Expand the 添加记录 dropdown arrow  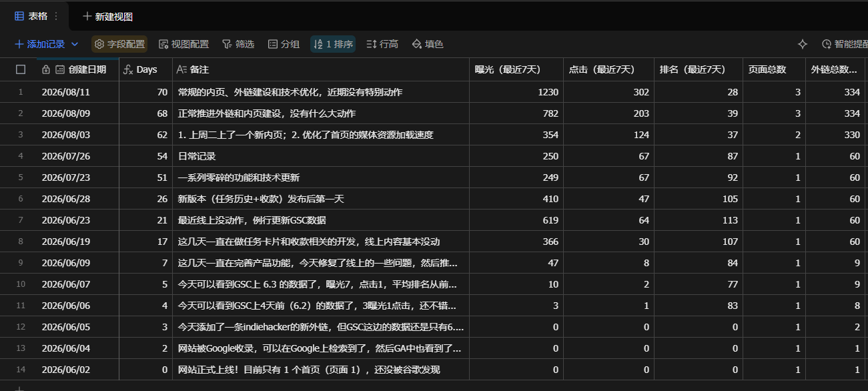[x=75, y=44]
